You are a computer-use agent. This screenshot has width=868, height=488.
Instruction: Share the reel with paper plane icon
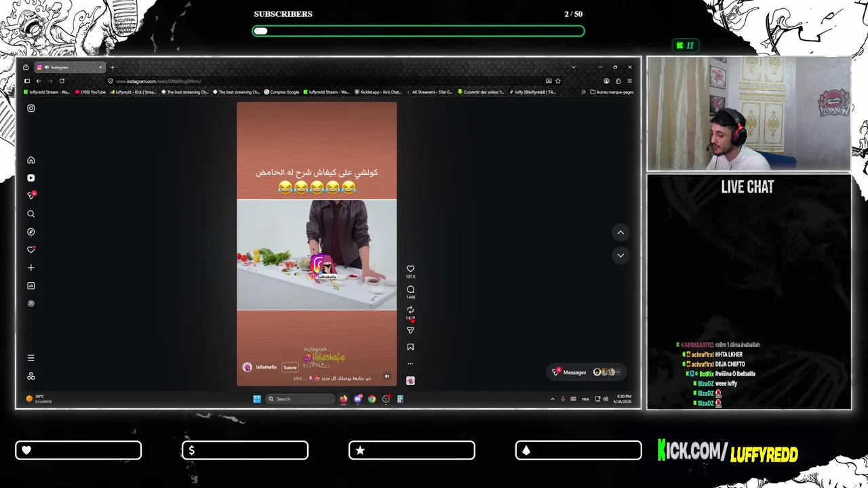[410, 330]
